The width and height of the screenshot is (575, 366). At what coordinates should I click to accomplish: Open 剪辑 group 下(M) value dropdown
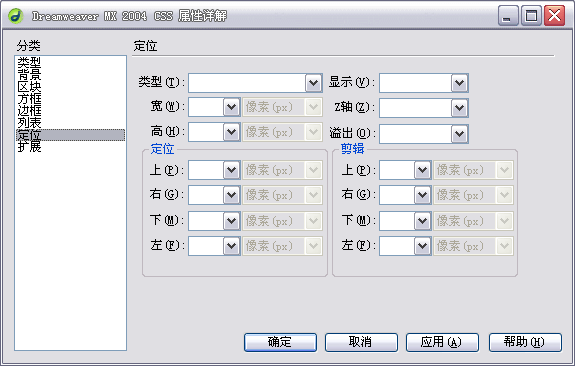(422, 221)
